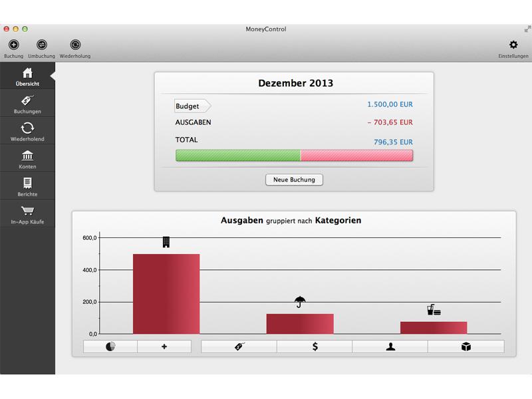
Task: Click the tallest building category bar
Action: 166,294
